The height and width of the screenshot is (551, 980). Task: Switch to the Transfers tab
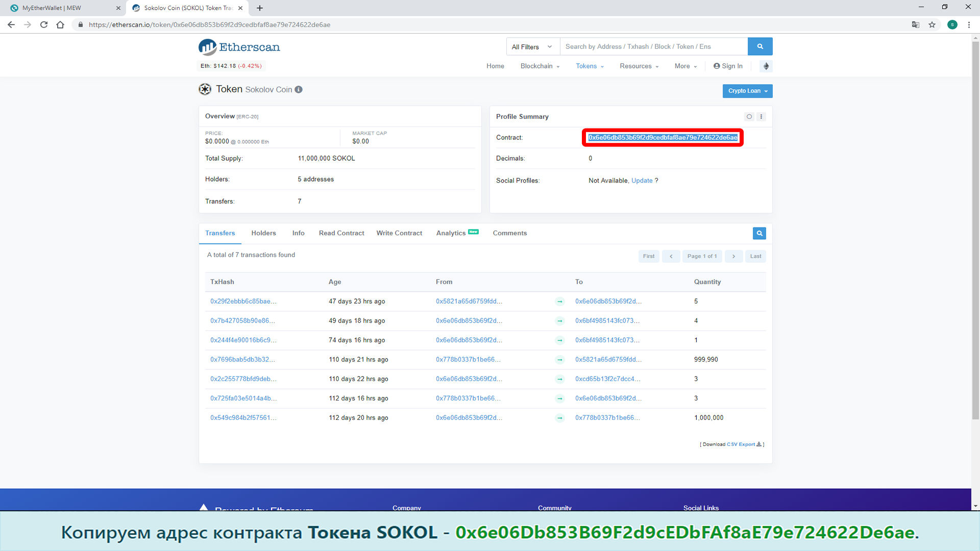220,233
